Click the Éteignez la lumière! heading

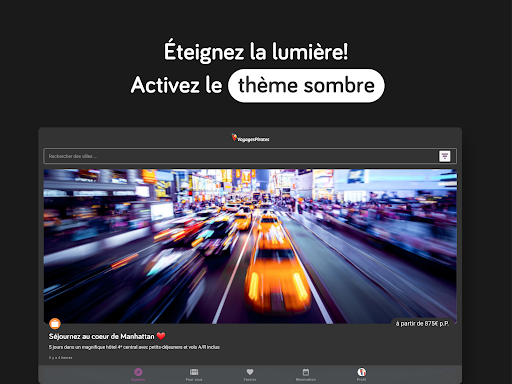click(x=256, y=51)
